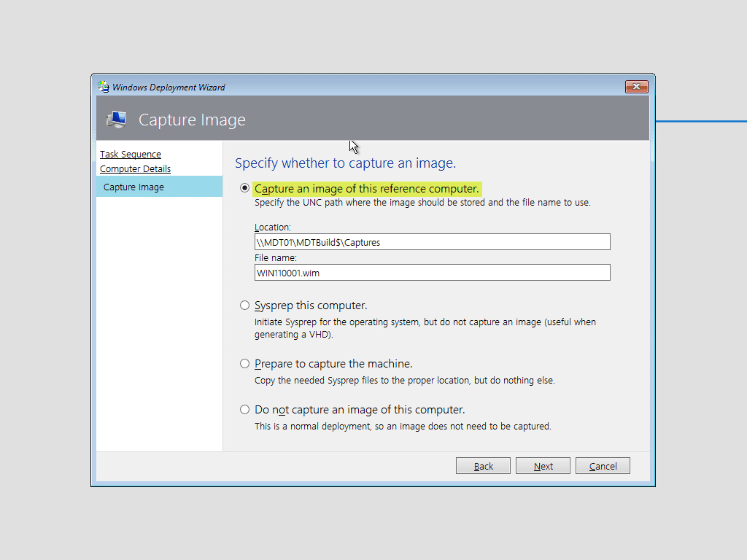Cancel the deployment wizard

point(603,465)
